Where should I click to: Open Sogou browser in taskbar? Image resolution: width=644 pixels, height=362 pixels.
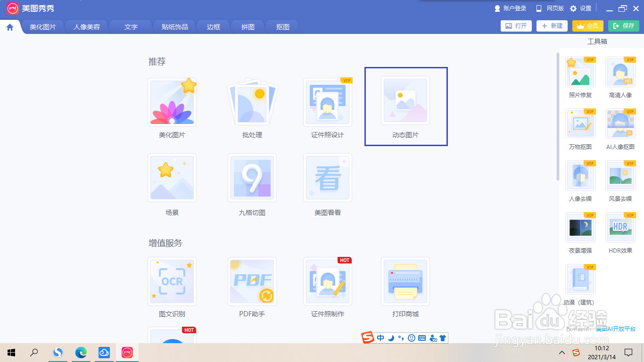(58, 353)
